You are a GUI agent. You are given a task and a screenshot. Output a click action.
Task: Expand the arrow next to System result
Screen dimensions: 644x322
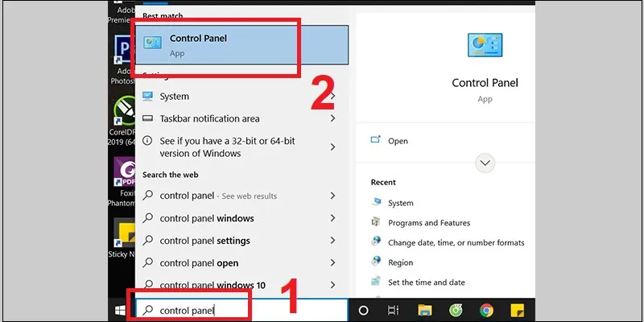[332, 97]
